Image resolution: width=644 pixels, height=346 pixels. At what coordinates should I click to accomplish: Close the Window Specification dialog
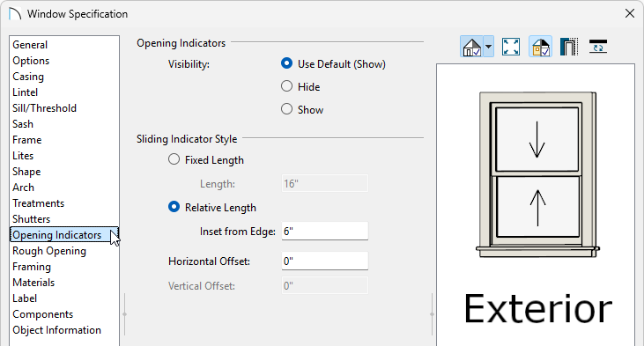tap(630, 13)
